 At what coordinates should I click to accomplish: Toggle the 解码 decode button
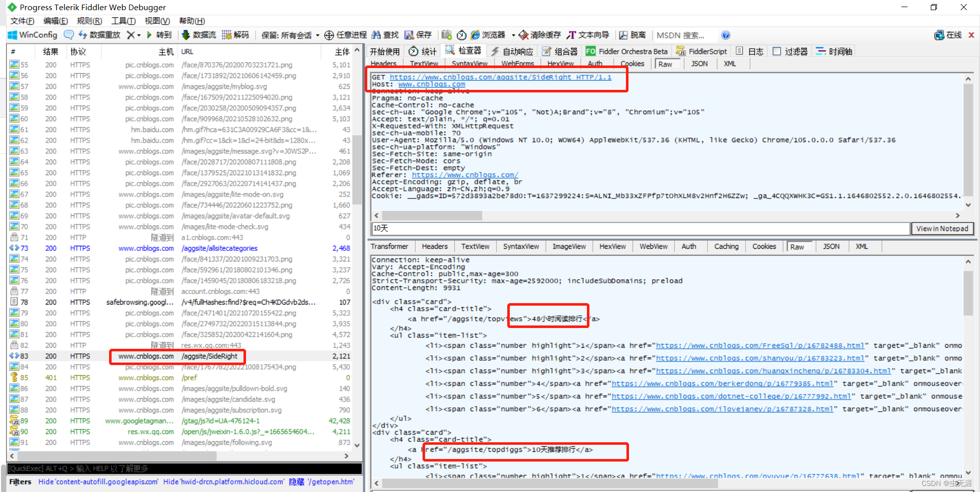click(x=235, y=35)
